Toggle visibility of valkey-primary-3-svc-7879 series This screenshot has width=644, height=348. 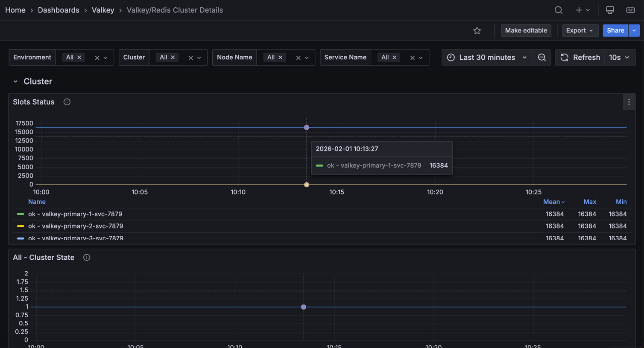[76, 238]
